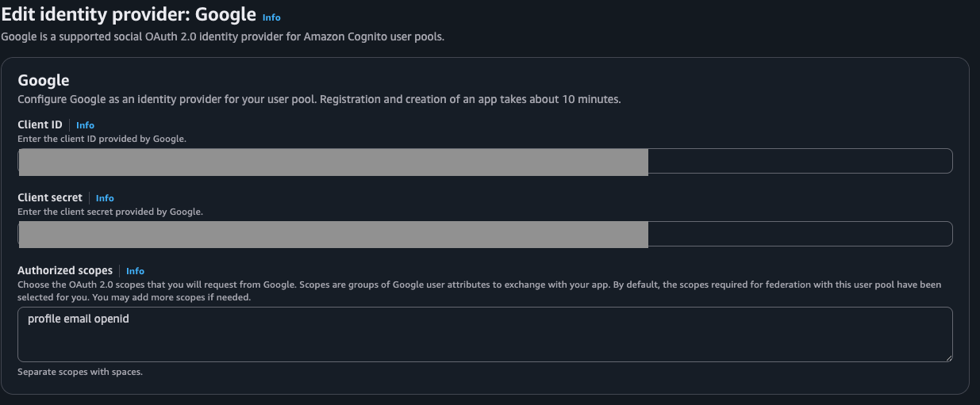Click the Google section heading
980x405 pixels.
point(44,80)
